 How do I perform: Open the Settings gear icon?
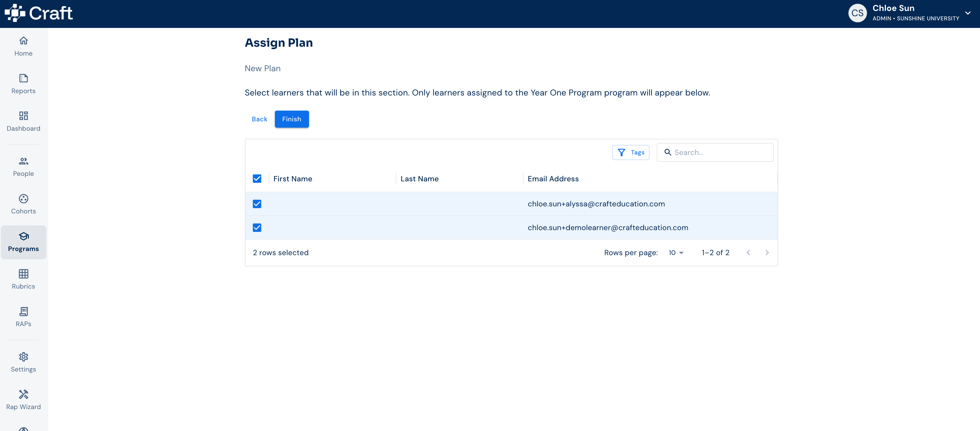(23, 357)
